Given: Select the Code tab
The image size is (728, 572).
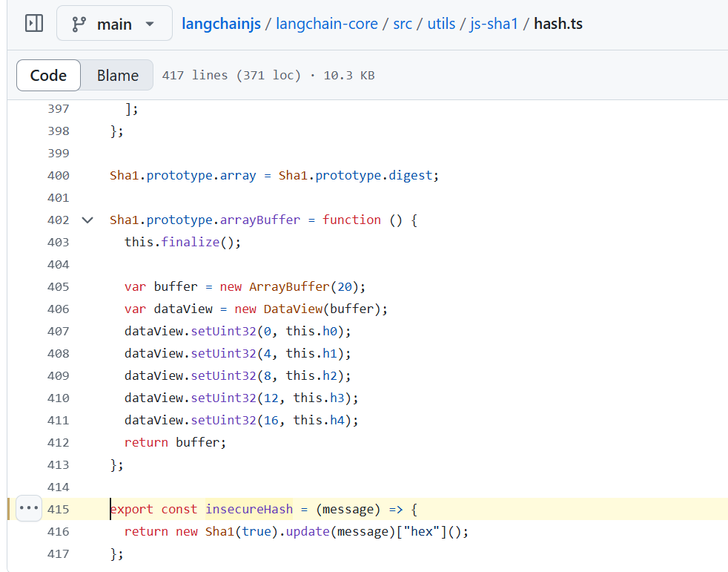Looking at the screenshot, I should 47,75.
